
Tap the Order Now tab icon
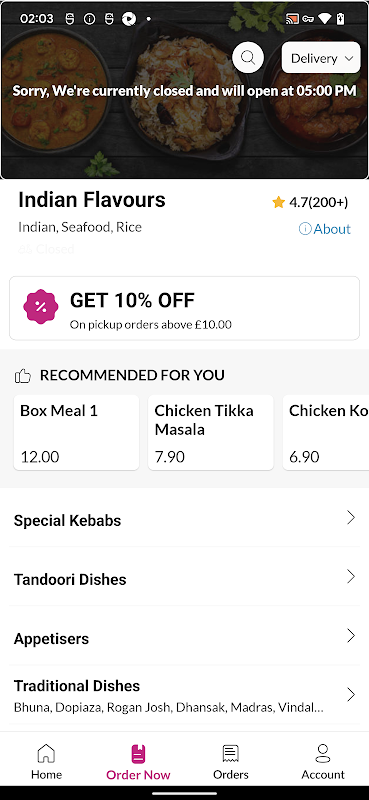pos(138,754)
